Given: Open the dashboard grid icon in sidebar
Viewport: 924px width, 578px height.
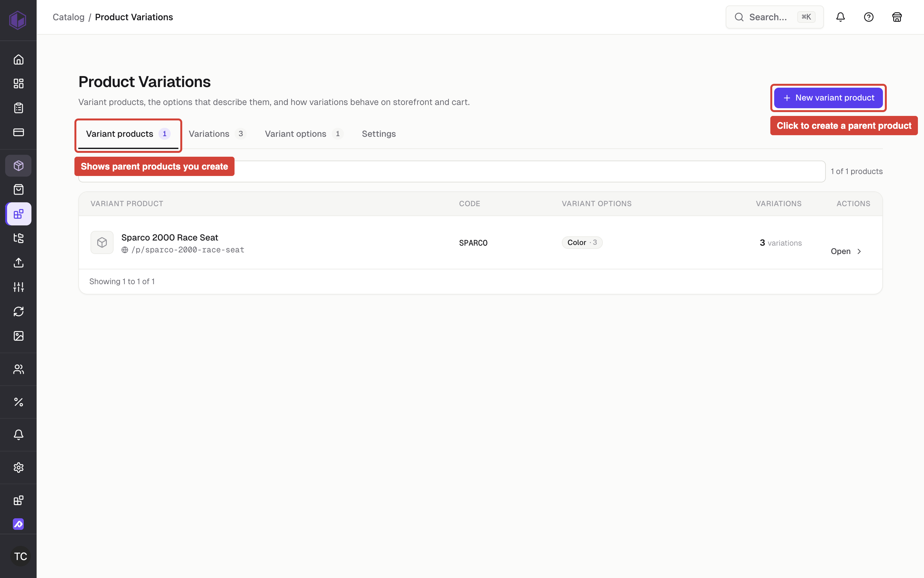Looking at the screenshot, I should 18,84.
